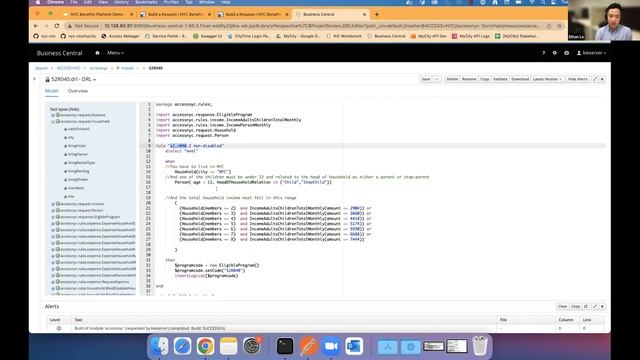Expand the accessnyc.request.Expense fact node

(53, 115)
